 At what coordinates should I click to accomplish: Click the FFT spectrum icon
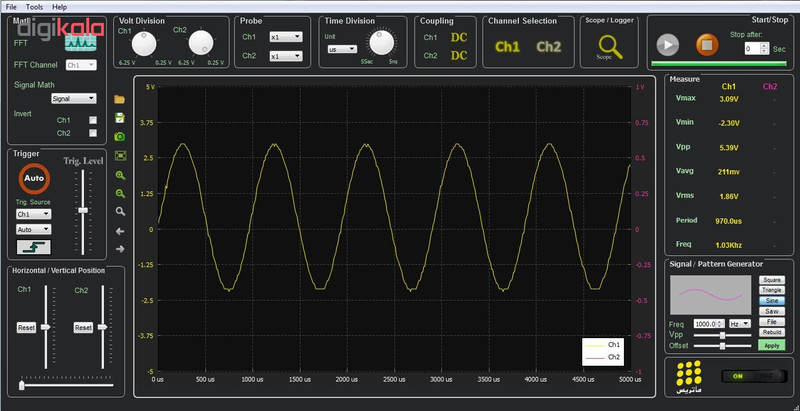pos(79,43)
